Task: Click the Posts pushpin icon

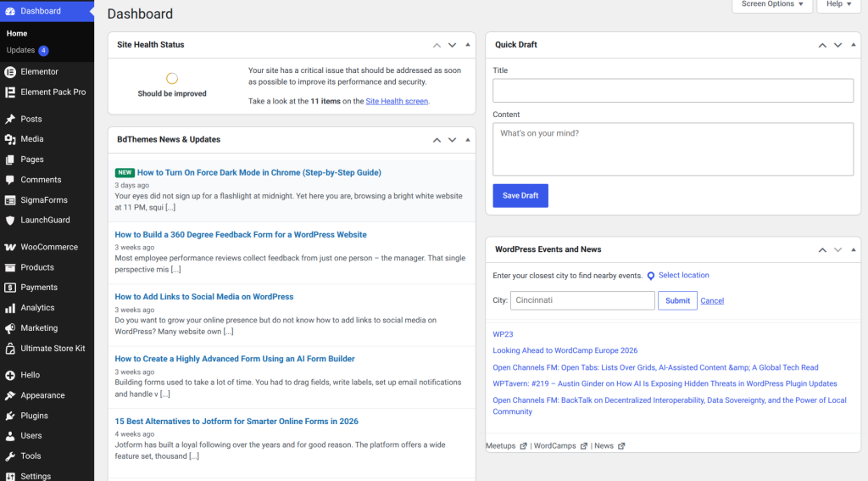Action: point(10,119)
